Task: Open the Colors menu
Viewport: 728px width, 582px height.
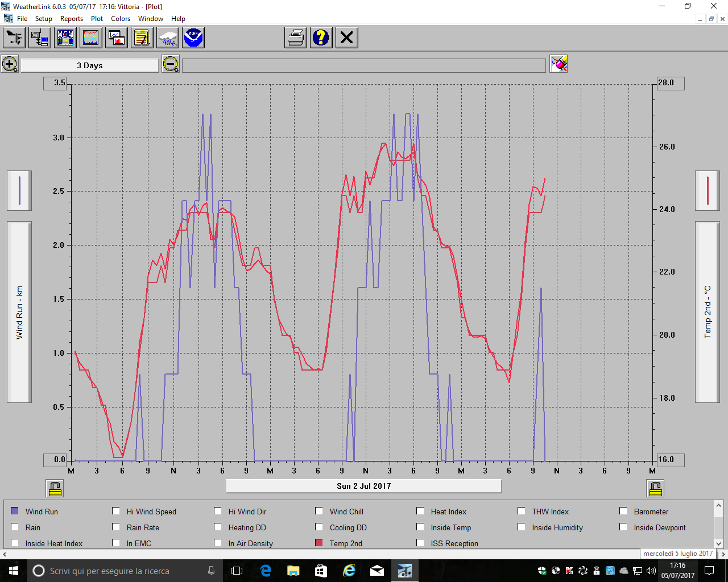Action: tap(121, 19)
